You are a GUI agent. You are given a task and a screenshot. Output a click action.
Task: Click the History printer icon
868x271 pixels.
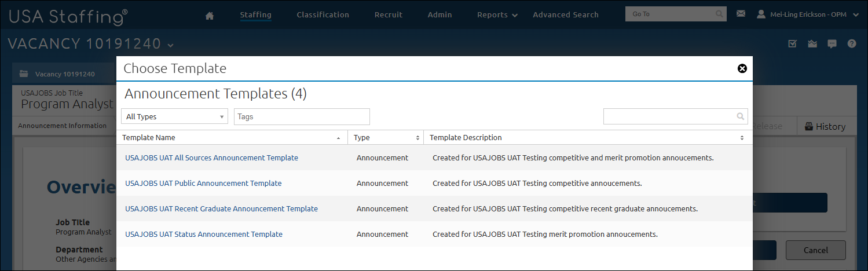809,126
